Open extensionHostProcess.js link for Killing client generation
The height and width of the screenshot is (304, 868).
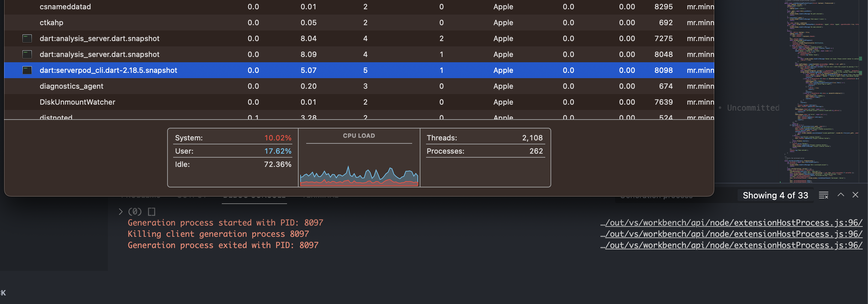[731, 234]
